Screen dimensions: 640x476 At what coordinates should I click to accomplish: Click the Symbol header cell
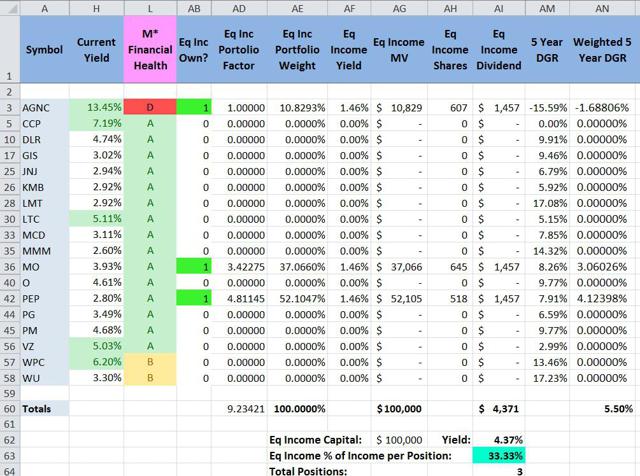point(44,49)
